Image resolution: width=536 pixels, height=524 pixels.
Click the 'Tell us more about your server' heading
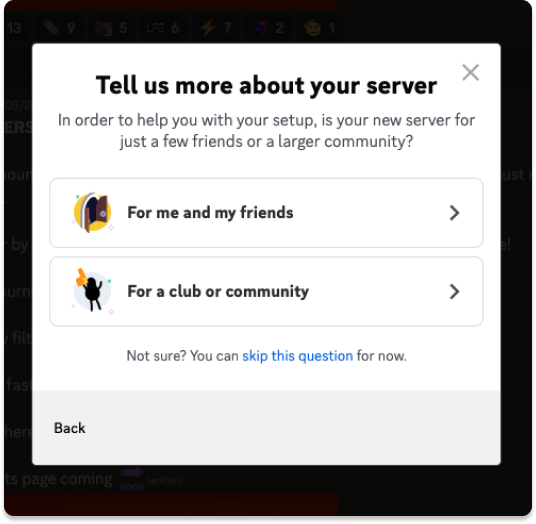click(266, 85)
